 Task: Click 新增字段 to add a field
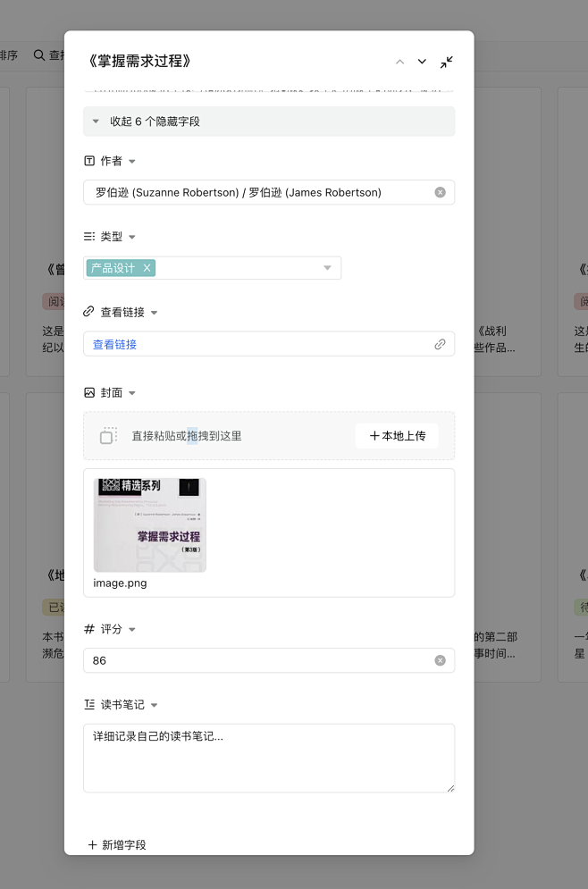click(117, 844)
